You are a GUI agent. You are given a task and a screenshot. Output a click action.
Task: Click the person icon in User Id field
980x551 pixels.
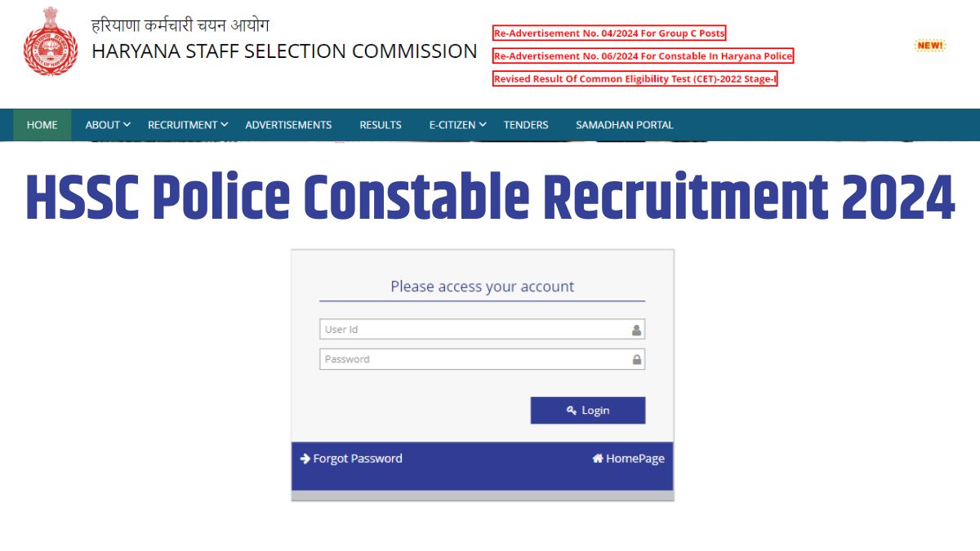click(635, 329)
